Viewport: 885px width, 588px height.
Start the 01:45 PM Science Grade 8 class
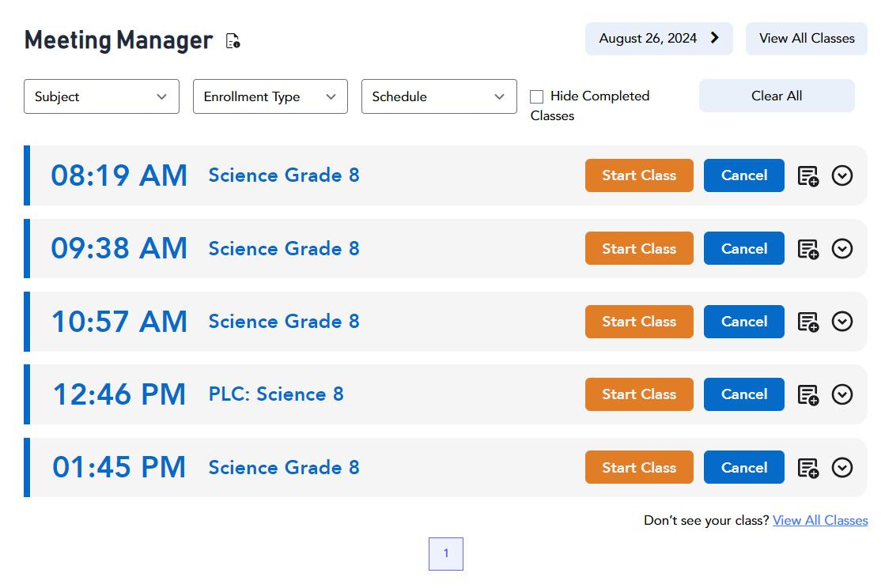click(x=639, y=467)
